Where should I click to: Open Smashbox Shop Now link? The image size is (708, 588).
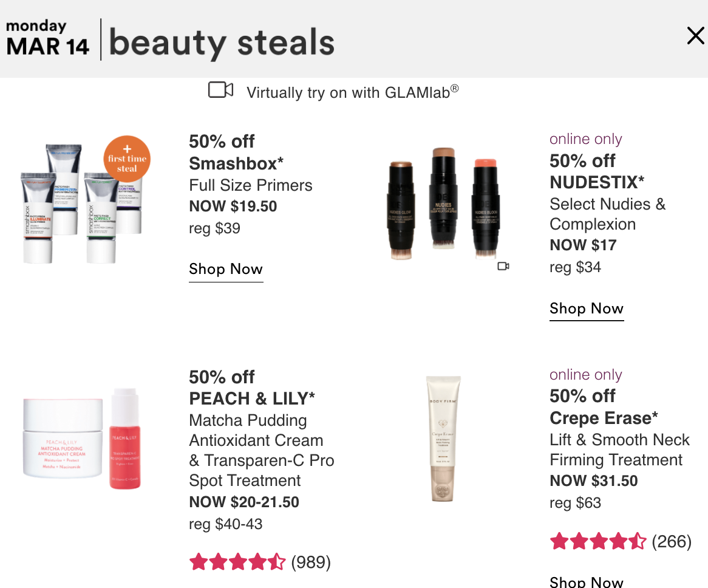(226, 269)
